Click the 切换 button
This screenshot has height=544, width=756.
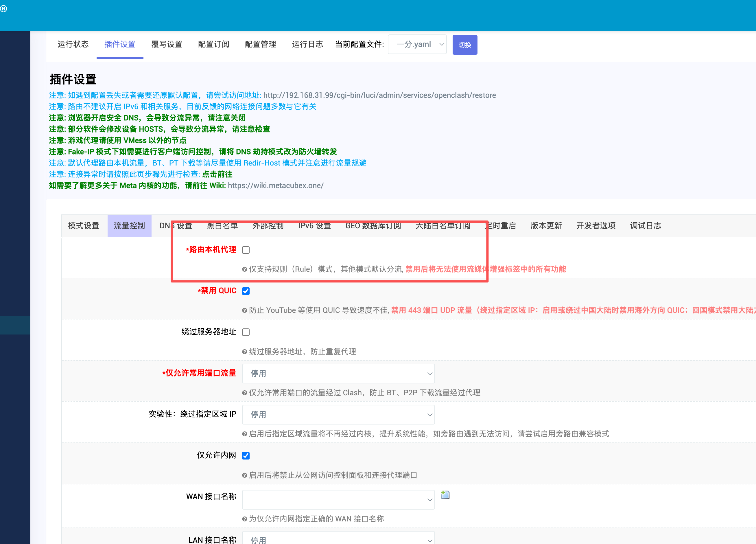(x=465, y=45)
